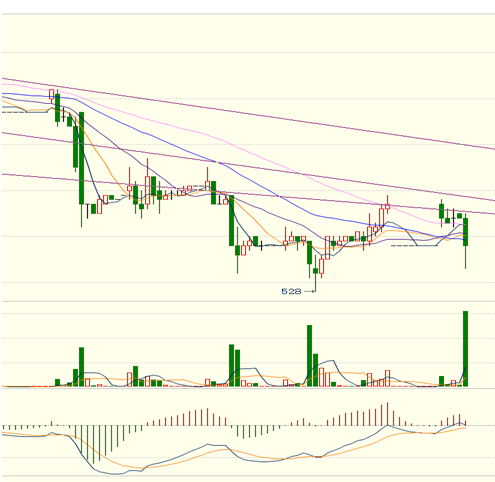Image resolution: width=495 pixels, height=482 pixels.
Task: Click the dashed horizontal line at the chart's left edge
Action: click(x=14, y=112)
